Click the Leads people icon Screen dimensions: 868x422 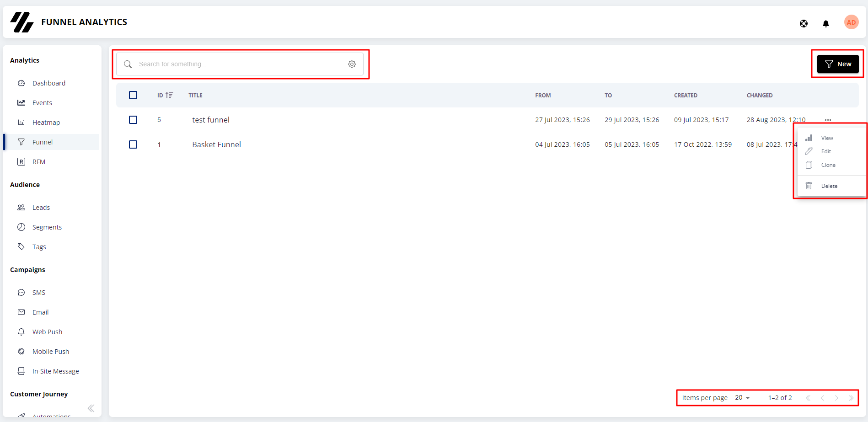pyautogui.click(x=21, y=208)
